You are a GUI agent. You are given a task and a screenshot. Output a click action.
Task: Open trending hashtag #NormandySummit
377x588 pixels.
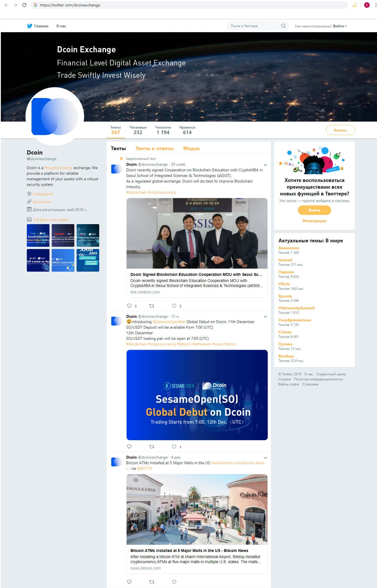(297, 308)
